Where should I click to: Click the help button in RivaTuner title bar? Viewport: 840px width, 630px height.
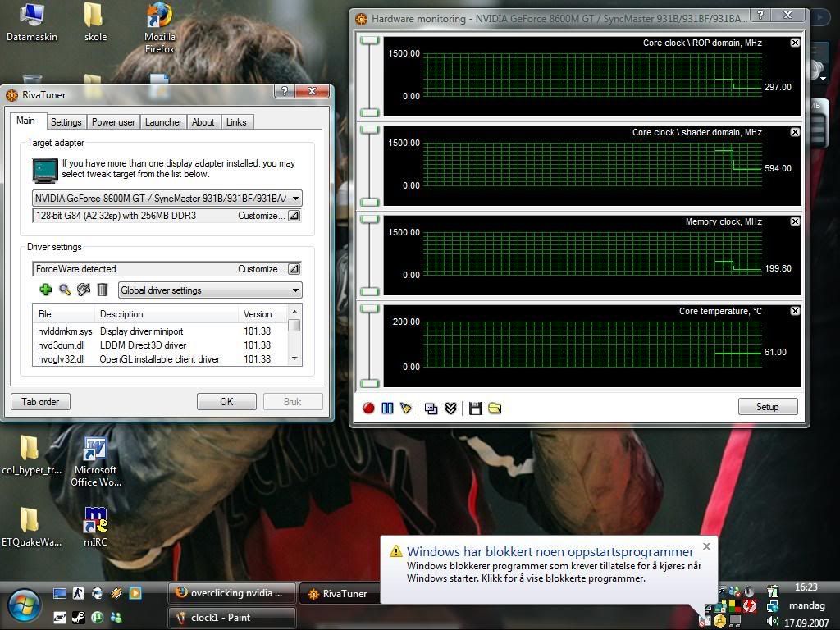[x=285, y=91]
